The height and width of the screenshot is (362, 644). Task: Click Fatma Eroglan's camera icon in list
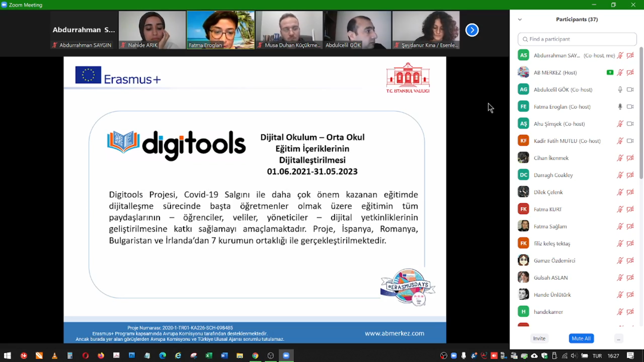(630, 107)
